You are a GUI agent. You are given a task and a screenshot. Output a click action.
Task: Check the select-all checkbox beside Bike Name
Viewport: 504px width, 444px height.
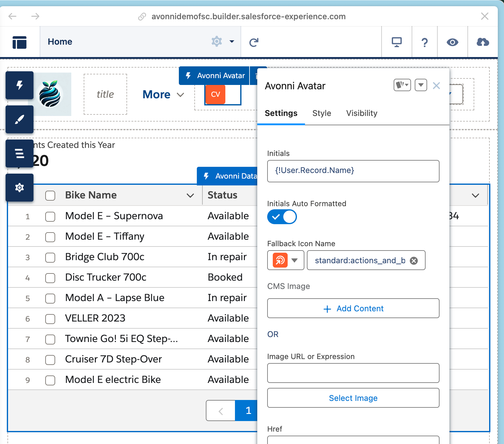pyautogui.click(x=50, y=195)
